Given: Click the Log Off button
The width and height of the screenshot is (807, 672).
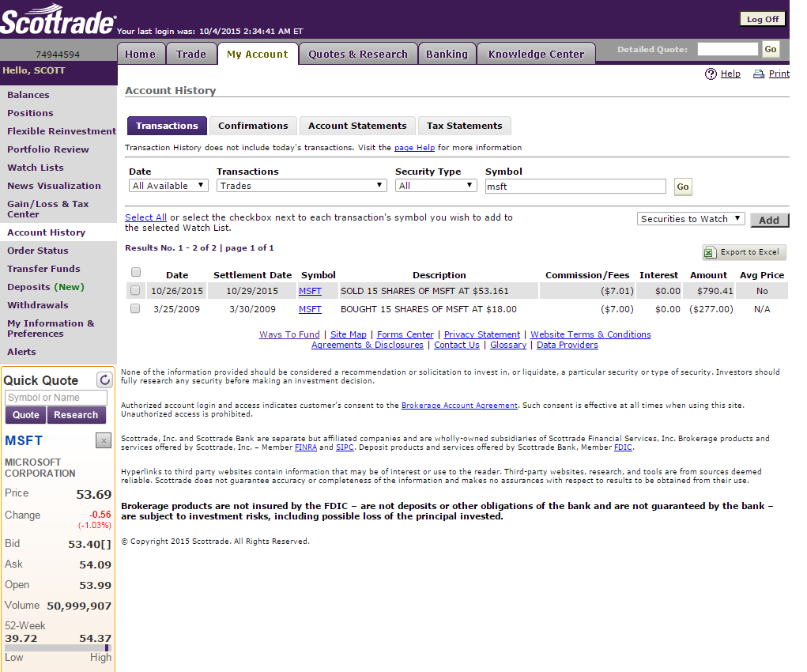Looking at the screenshot, I should pos(763,19).
